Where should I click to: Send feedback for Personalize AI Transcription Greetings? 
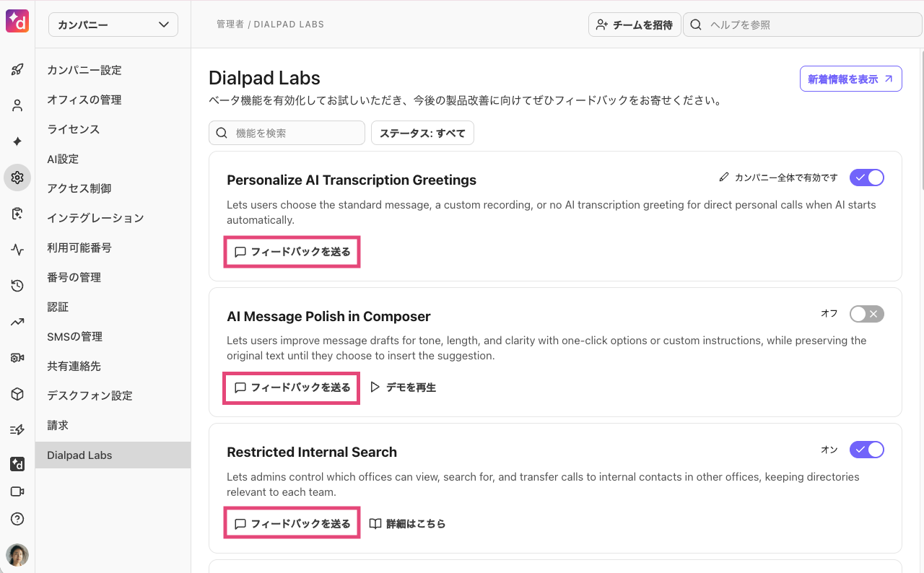tap(292, 252)
